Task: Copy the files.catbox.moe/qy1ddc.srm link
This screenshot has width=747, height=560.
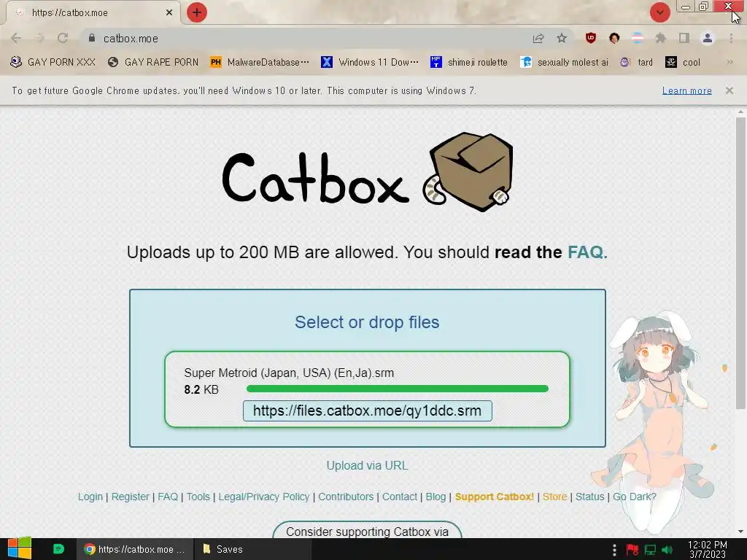Action: (x=367, y=411)
